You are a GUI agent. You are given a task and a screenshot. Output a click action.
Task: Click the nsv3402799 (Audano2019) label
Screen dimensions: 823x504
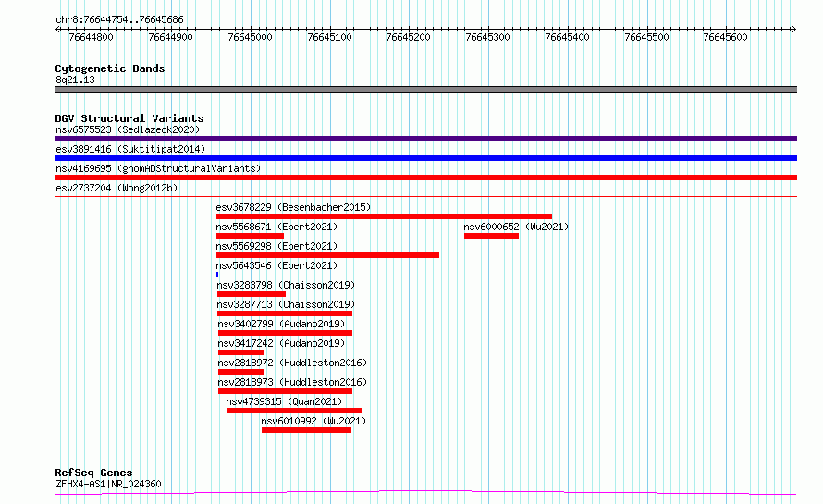click(x=281, y=324)
